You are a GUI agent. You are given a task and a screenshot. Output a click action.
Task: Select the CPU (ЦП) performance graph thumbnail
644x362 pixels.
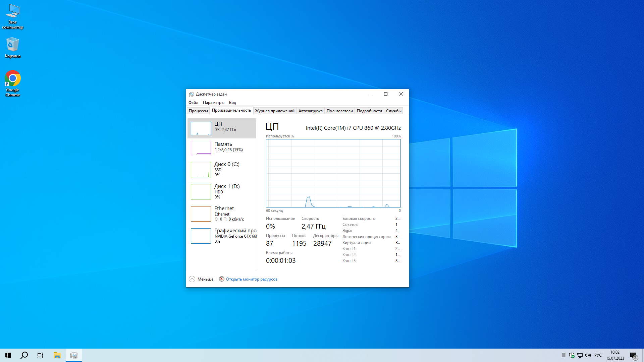[201, 128]
